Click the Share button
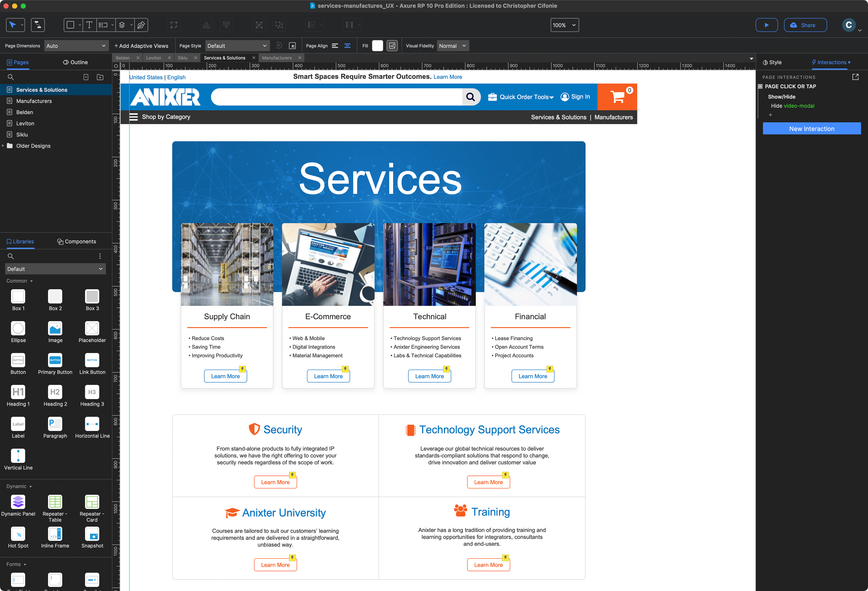The height and width of the screenshot is (591, 868). tap(805, 25)
